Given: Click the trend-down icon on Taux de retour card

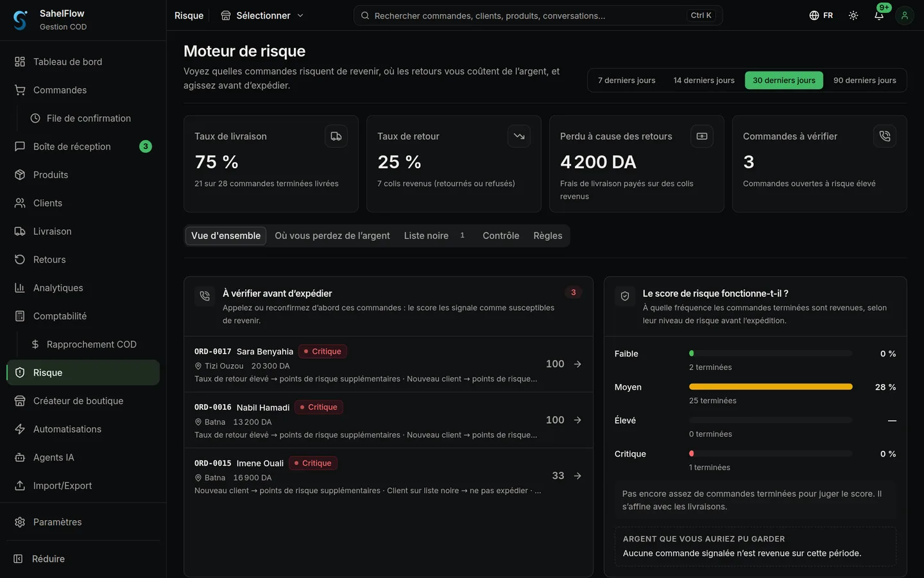Looking at the screenshot, I should click(x=519, y=136).
